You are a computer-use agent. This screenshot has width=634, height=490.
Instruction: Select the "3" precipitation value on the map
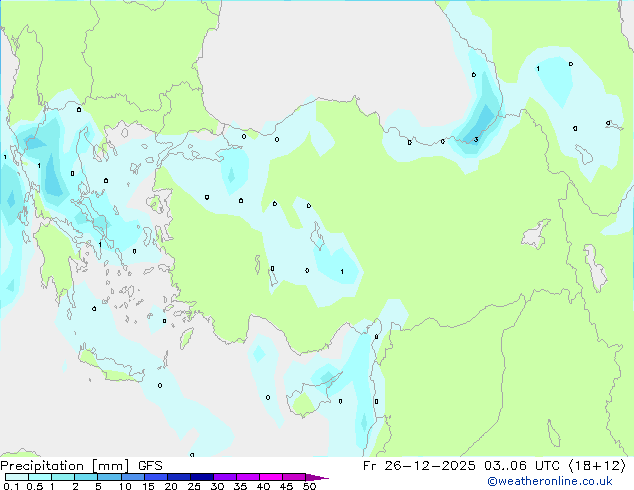[476, 140]
